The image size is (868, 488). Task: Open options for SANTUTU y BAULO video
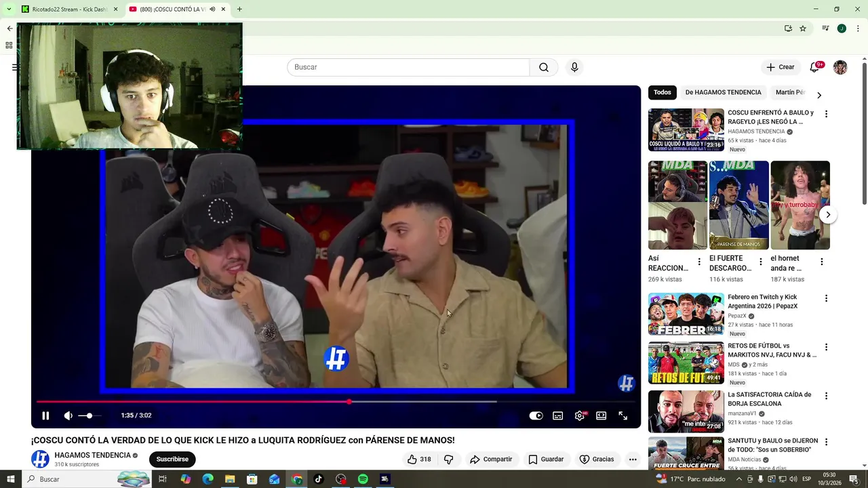tap(826, 442)
